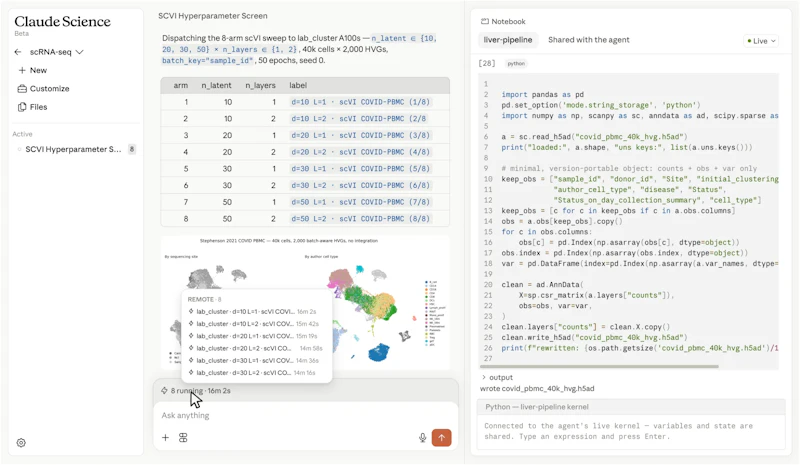Open the d=30 L=1 scVI COVID-PBMC (5/8) link
The height and width of the screenshot is (465, 800).
tap(361, 169)
